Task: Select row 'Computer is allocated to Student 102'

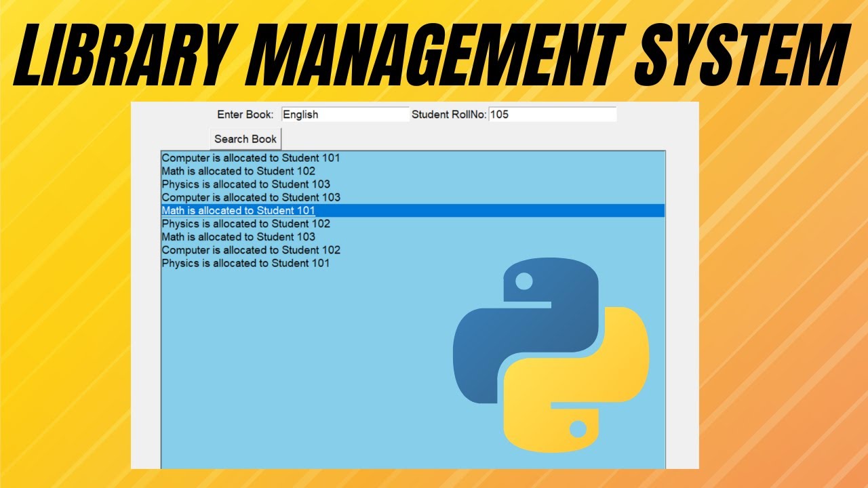Action: [413, 250]
